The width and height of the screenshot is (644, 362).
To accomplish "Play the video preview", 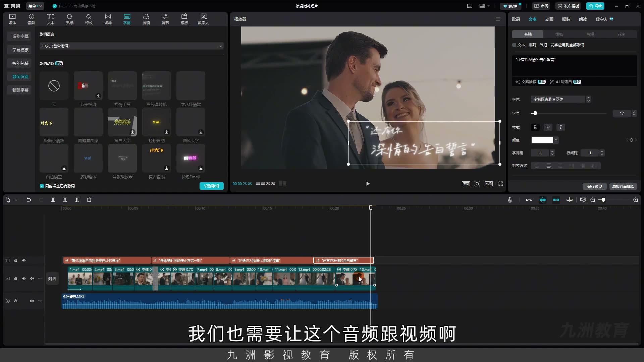I will [368, 184].
